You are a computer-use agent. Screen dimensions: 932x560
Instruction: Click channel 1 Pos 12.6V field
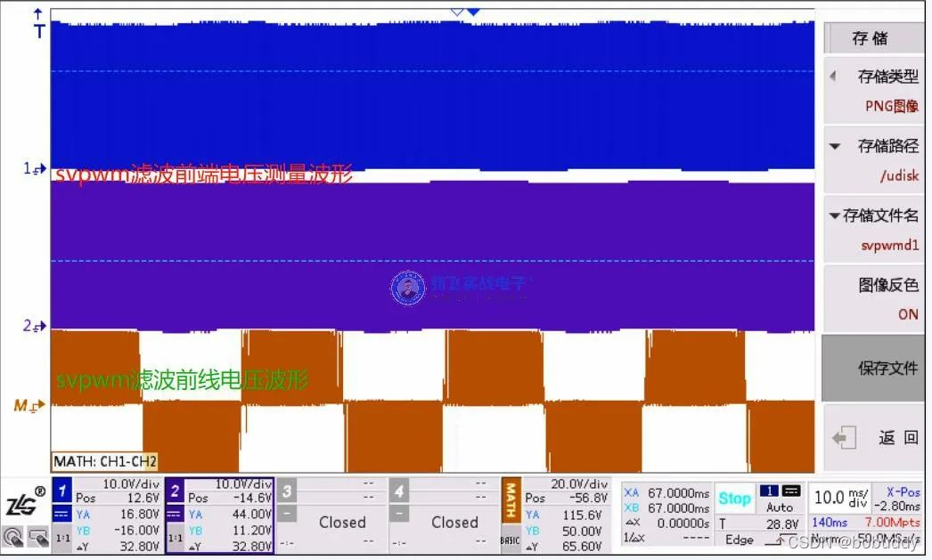pyautogui.click(x=118, y=498)
